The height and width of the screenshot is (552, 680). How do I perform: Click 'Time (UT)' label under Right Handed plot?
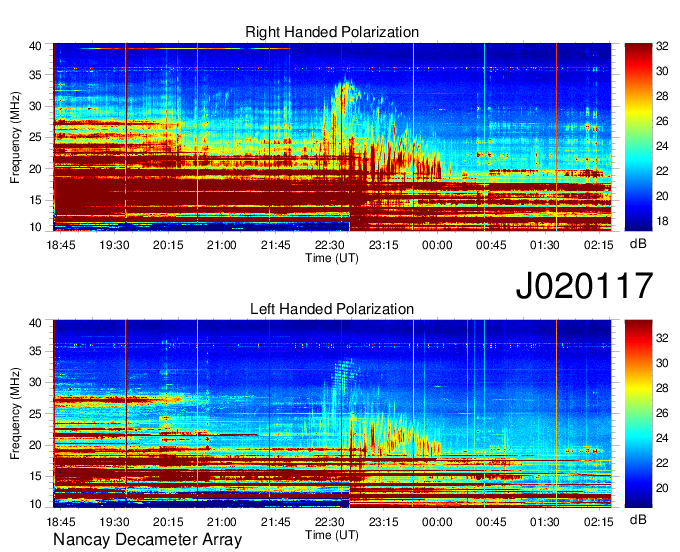(x=332, y=258)
